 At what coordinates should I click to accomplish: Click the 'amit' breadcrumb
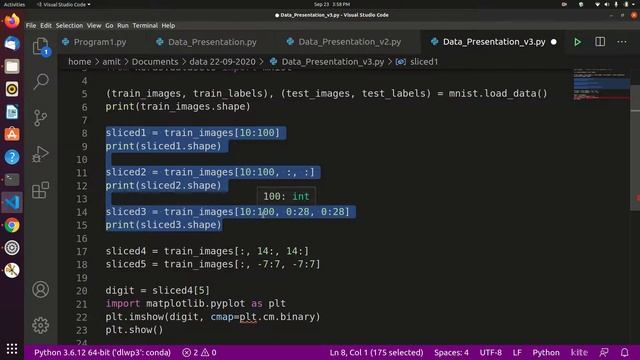(111, 62)
